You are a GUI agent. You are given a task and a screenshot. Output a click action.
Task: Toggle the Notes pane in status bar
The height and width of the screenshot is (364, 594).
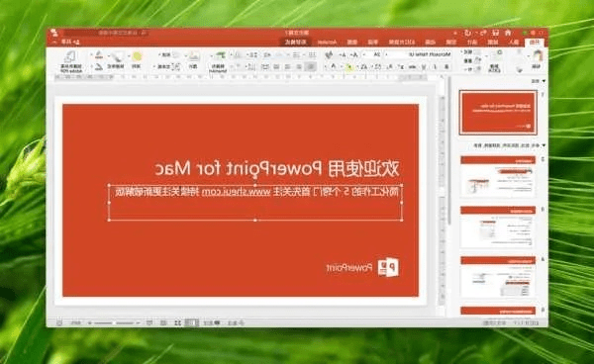point(235,322)
